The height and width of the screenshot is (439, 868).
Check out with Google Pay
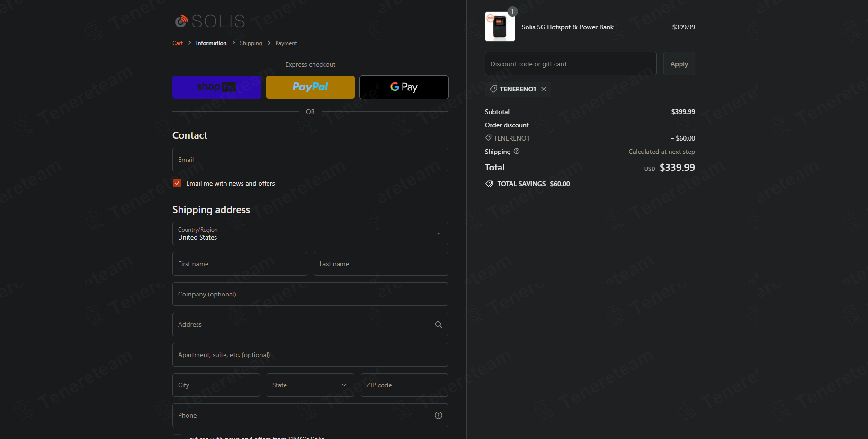click(x=404, y=87)
